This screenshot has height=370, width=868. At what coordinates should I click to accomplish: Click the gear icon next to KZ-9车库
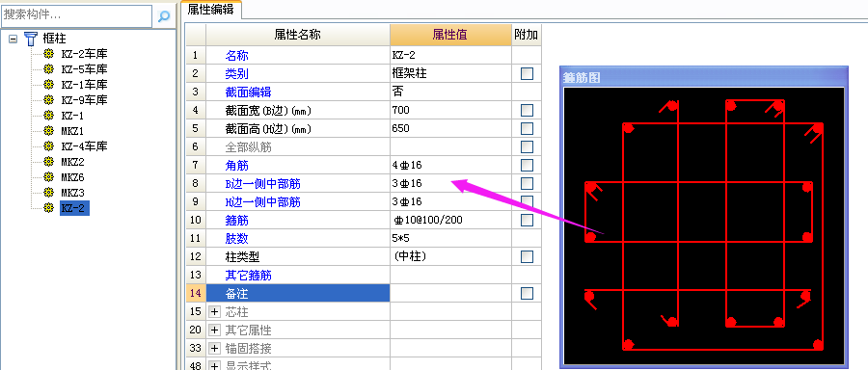coord(49,100)
